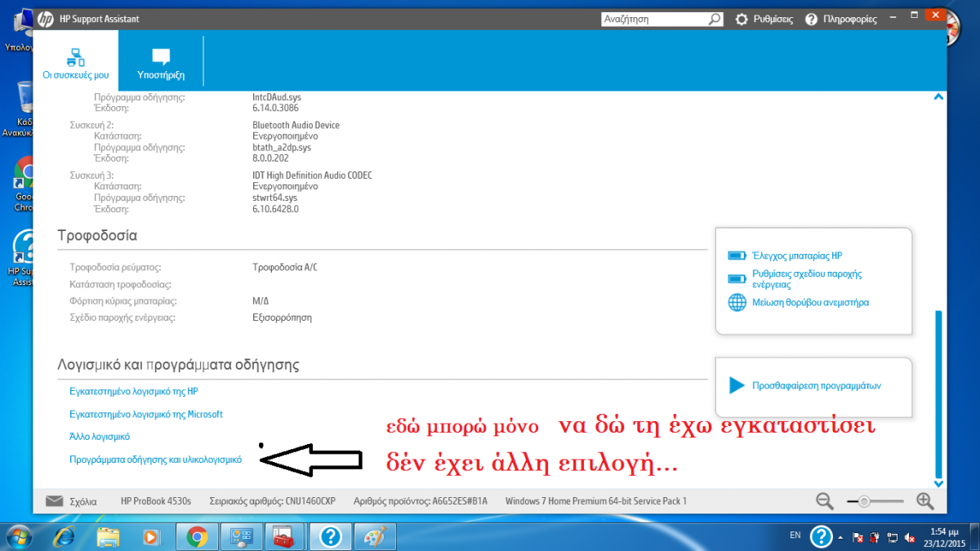Image resolution: width=980 pixels, height=551 pixels.
Task: Open Google Chrome desktop shortcut
Action: (x=24, y=184)
